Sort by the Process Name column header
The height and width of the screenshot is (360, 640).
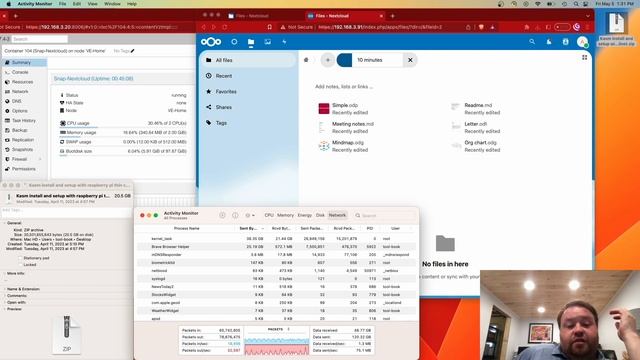[187, 229]
